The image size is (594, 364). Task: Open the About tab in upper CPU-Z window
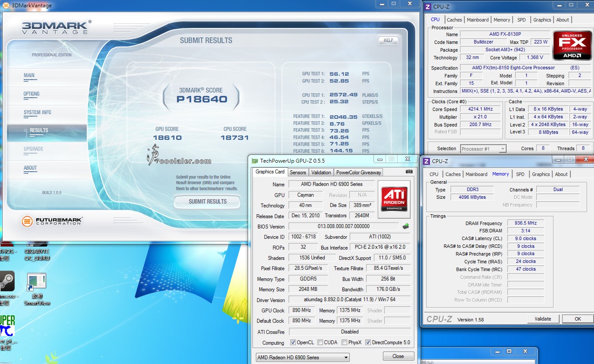click(562, 20)
